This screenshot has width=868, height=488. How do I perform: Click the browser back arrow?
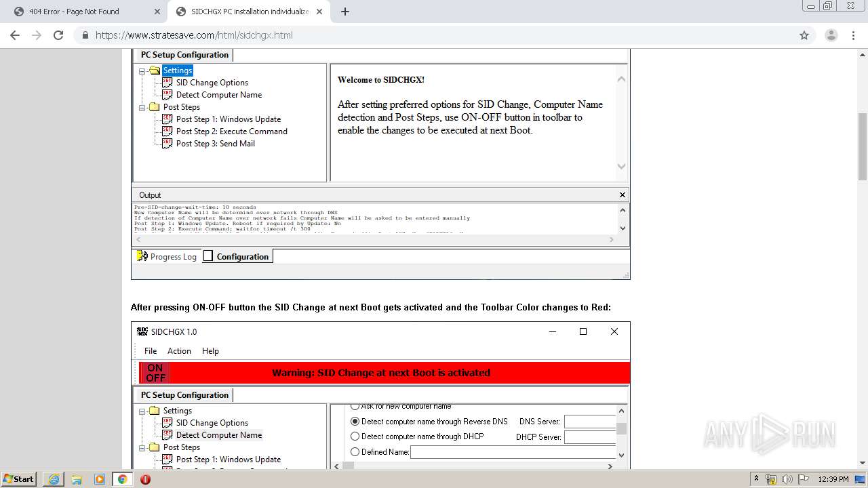tap(15, 35)
